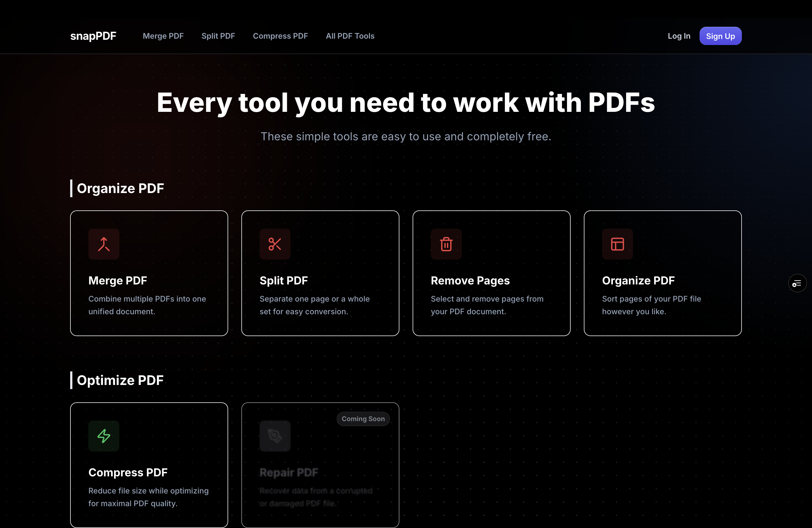Click the Log In link

point(679,36)
